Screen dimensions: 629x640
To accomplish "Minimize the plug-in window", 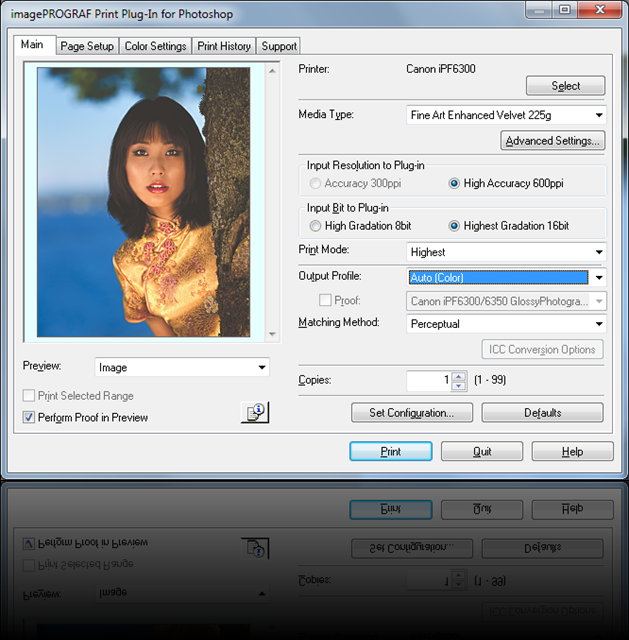I will point(539,9).
